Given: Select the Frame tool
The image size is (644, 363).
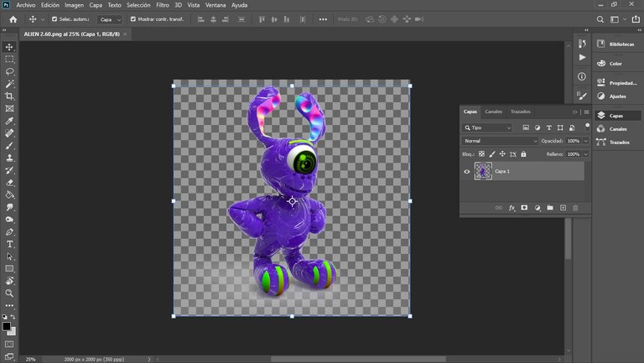Looking at the screenshot, I should 9,109.
